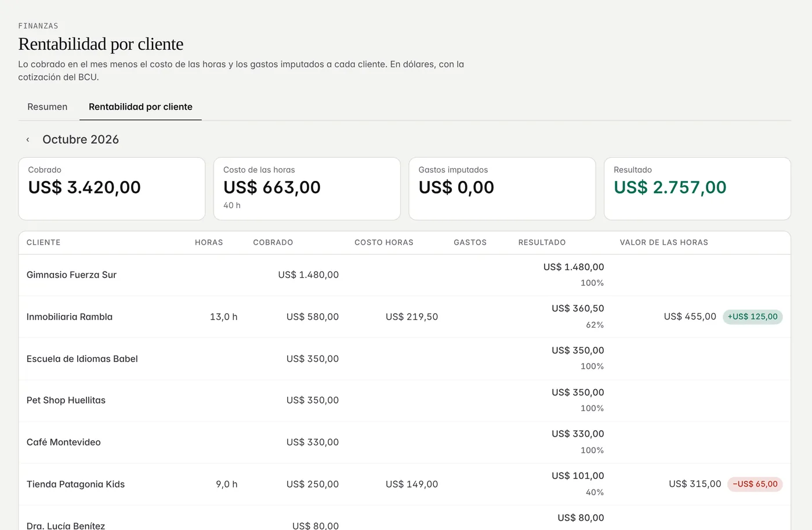
Task: Click Café Montevideo's US$ 330,00 cobrado cell
Action: (x=313, y=442)
